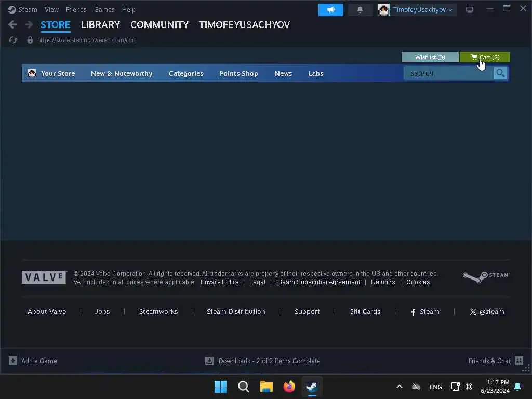Open the Steam Distribution link

[236, 312]
